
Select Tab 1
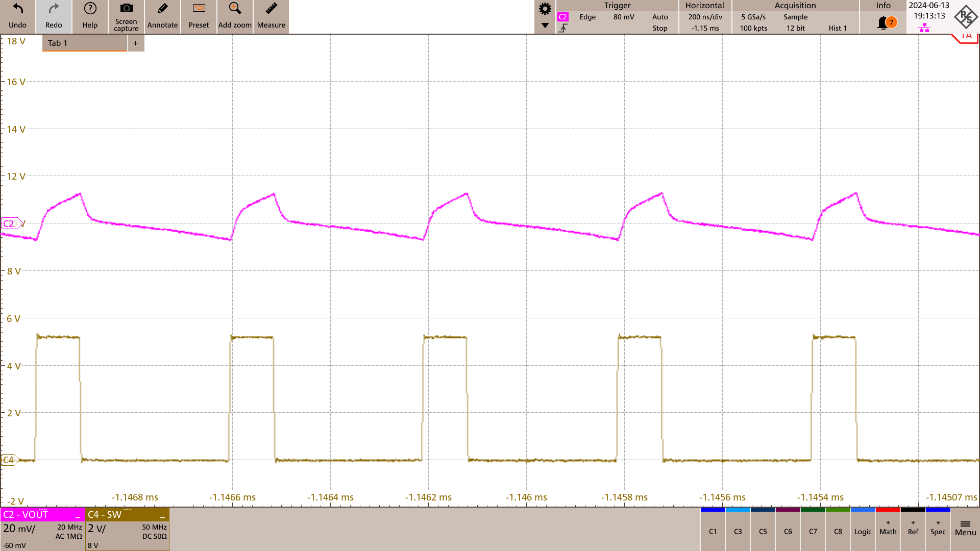tap(85, 43)
